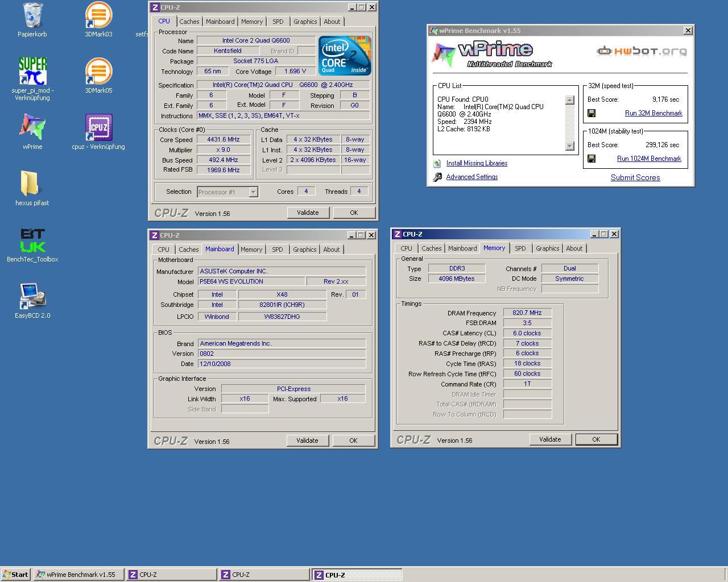This screenshot has height=582, width=728.
Task: Open the Advanced Settings link
Action: [472, 177]
